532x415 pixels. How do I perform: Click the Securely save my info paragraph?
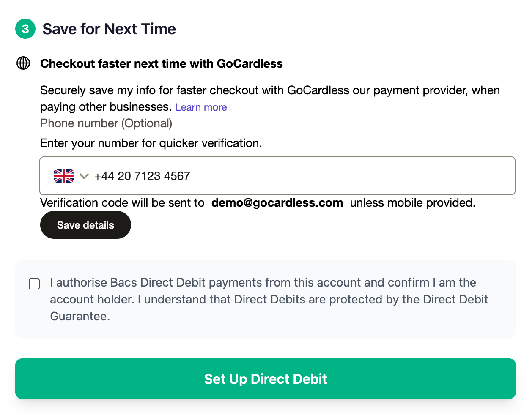point(270,98)
